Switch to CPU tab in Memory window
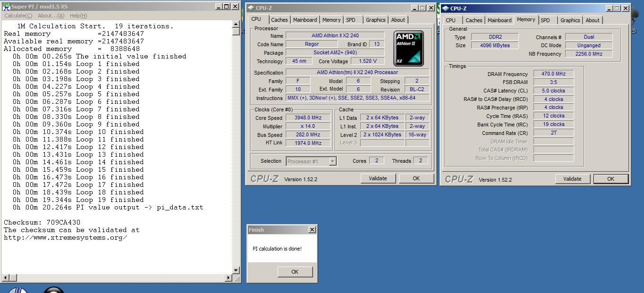 [x=451, y=20]
